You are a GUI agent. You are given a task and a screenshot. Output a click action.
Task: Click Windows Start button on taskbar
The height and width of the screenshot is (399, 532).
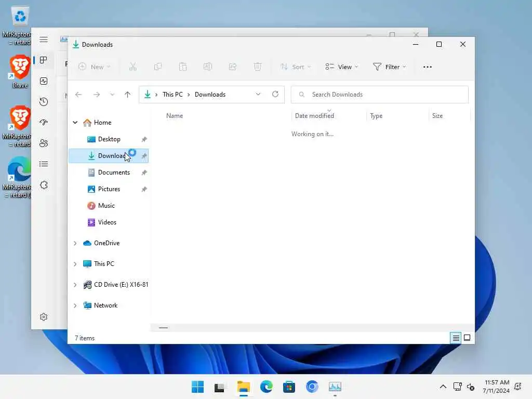click(197, 387)
